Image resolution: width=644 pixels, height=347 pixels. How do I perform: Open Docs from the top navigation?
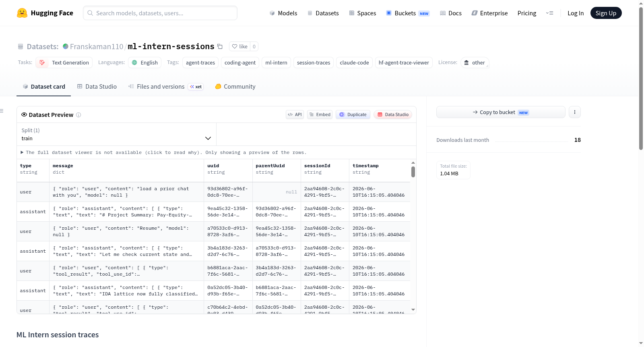pos(450,13)
